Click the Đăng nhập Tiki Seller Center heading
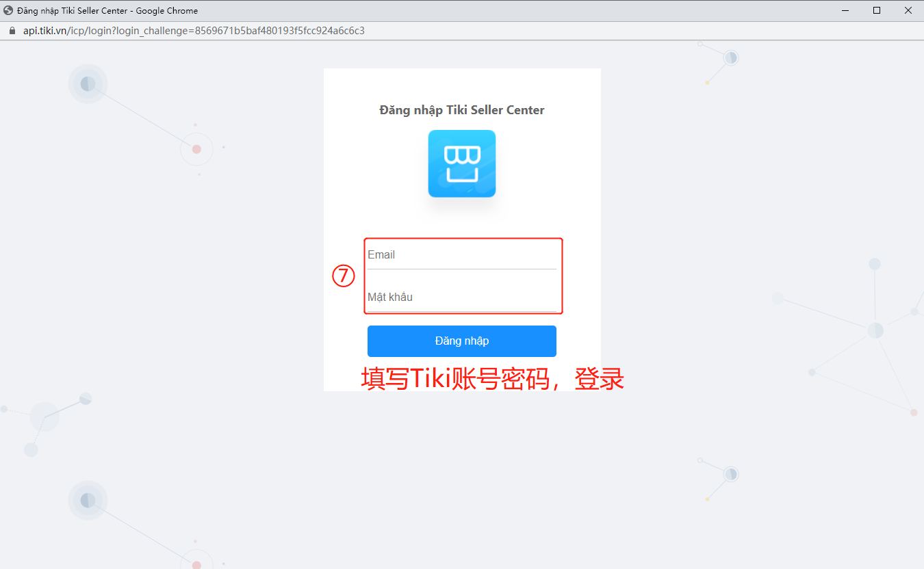This screenshot has height=569, width=924. pos(462,110)
